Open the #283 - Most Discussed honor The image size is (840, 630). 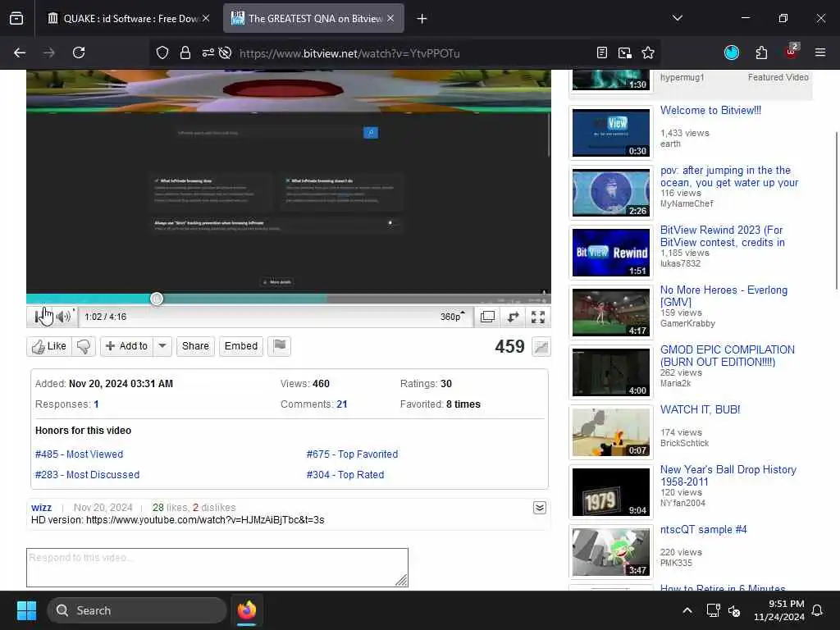87,475
